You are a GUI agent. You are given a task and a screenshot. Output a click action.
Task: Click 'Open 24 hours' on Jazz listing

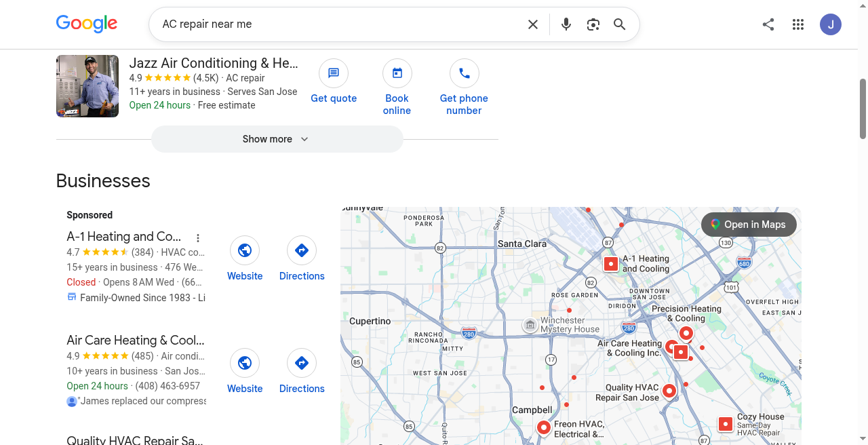click(x=160, y=105)
